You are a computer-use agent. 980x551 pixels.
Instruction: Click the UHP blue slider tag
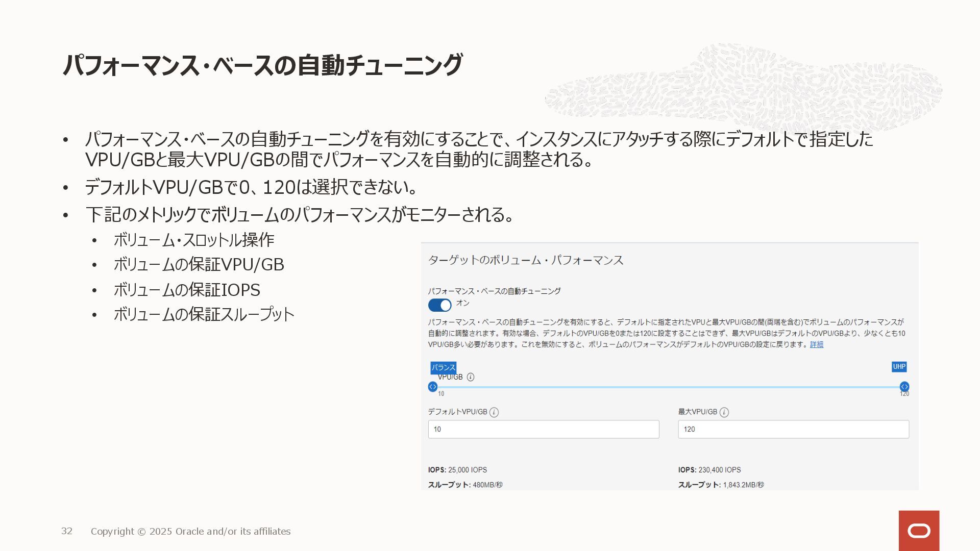click(899, 367)
